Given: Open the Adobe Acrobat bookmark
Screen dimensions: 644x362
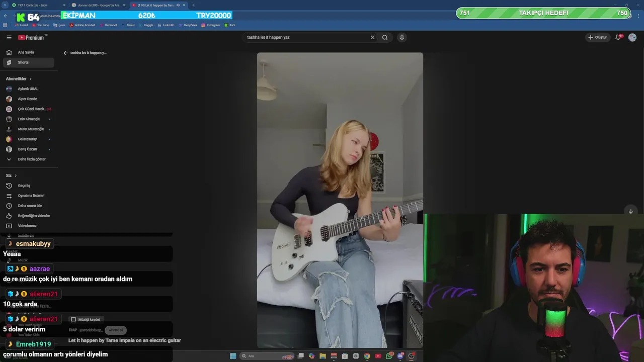Looking at the screenshot, I should pos(82,25).
